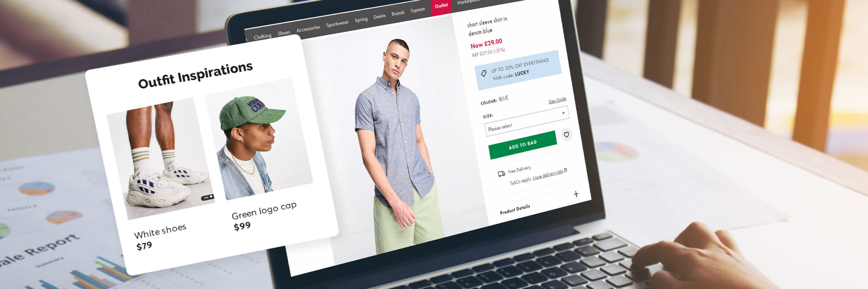Open the Size Guide link
The width and height of the screenshot is (868, 289).
coord(557,100)
